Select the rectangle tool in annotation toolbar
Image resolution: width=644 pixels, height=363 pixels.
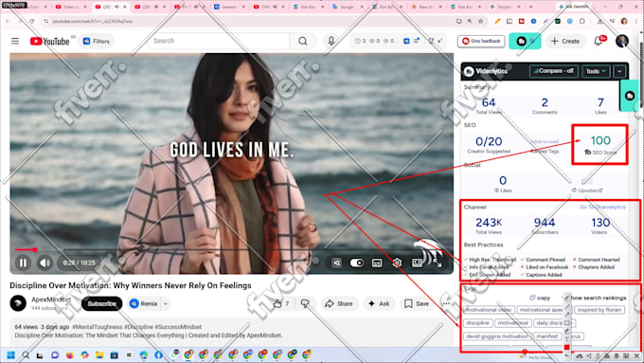click(566, 322)
